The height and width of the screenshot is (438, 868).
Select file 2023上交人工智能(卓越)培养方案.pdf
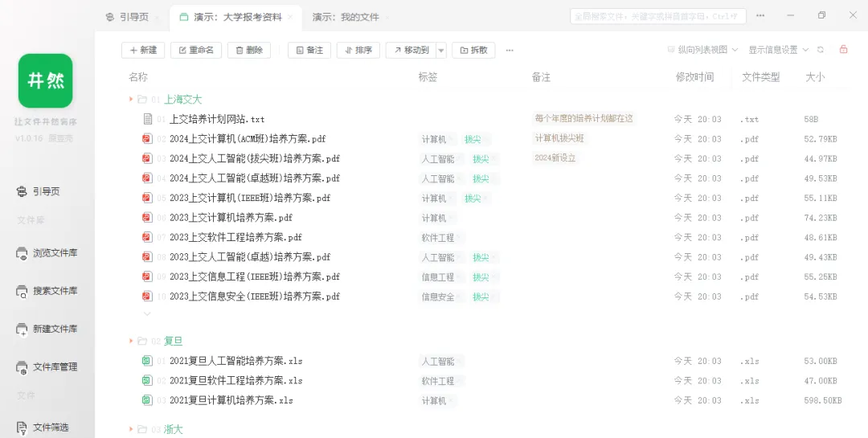click(x=250, y=257)
